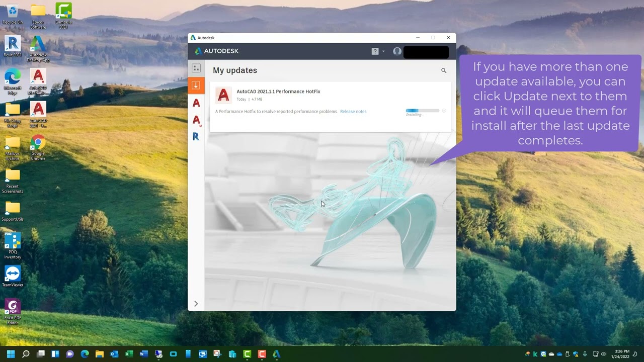Open the Recycle Bin desktop icon
This screenshot has width=644, height=362.
click(13, 14)
